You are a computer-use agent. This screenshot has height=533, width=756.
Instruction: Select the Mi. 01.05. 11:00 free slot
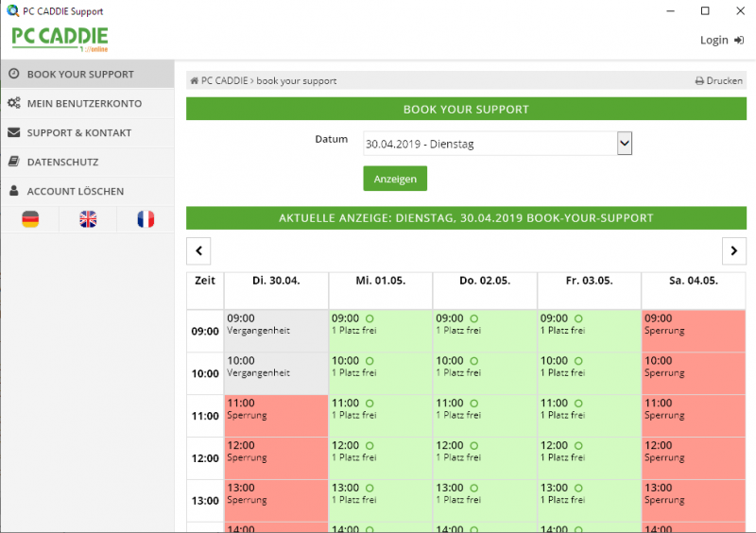click(x=381, y=415)
